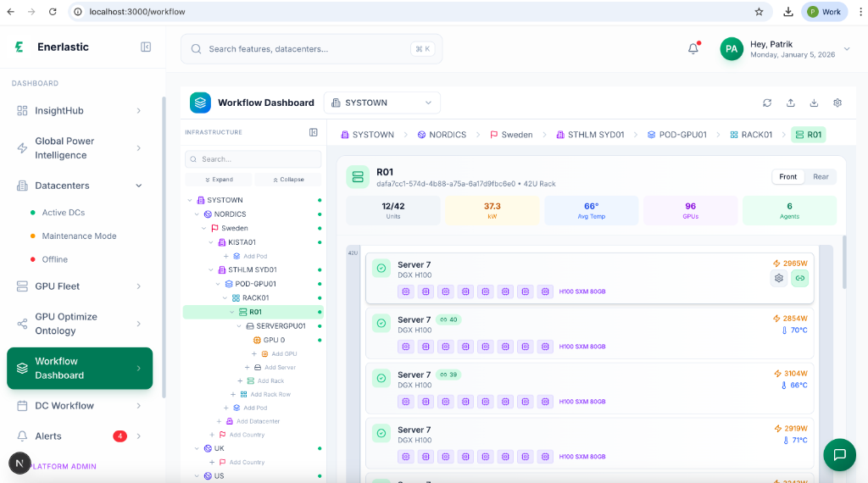Click the round N badge at bottom left
The height and width of the screenshot is (483, 868).
click(x=19, y=463)
